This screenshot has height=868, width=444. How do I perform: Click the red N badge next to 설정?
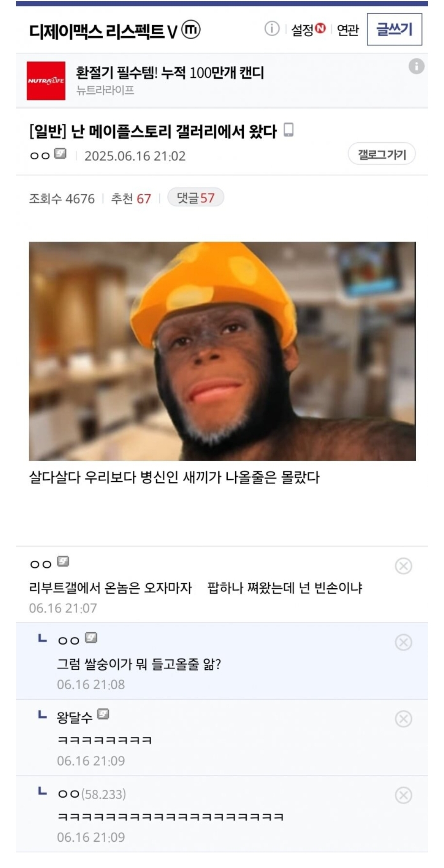pyautogui.click(x=320, y=28)
